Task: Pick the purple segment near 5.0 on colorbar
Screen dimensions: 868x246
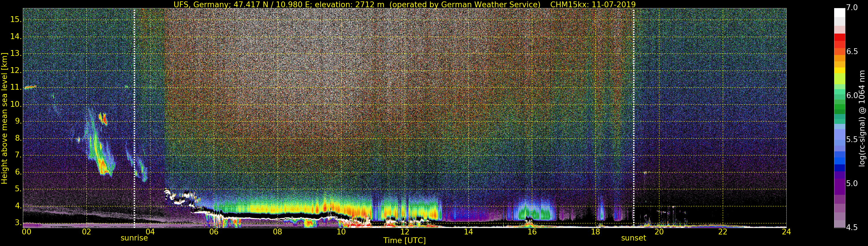Action: 839,186
